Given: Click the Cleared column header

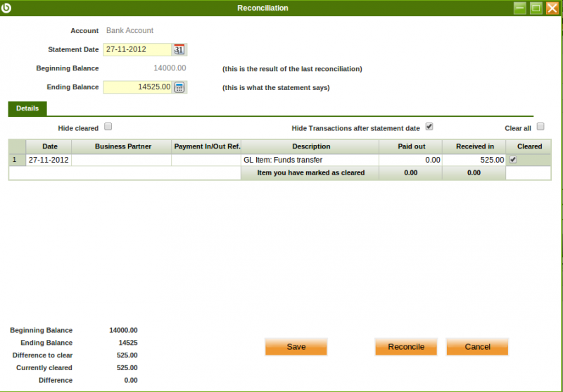Looking at the screenshot, I should coord(529,146).
